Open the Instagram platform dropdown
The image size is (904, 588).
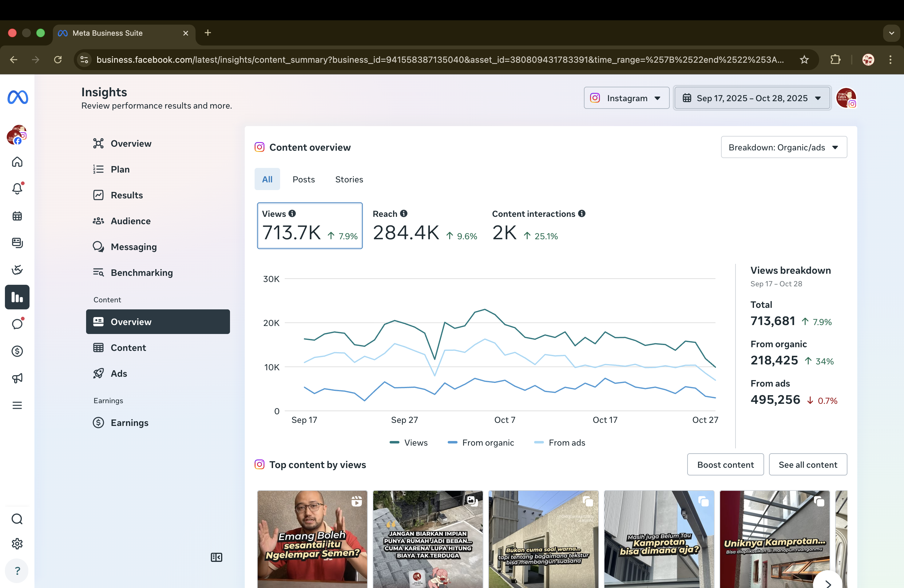coord(626,98)
